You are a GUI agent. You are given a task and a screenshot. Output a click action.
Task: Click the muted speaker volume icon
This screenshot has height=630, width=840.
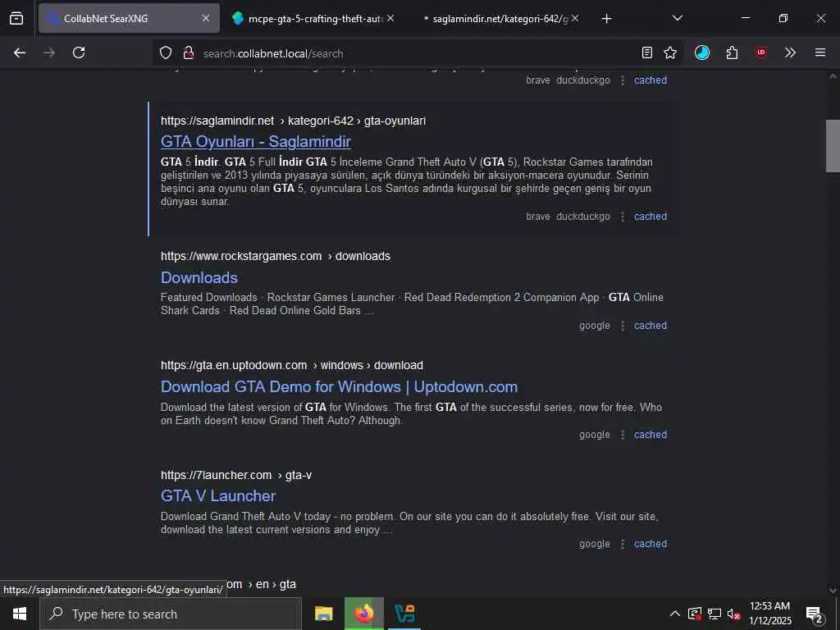tap(734, 614)
